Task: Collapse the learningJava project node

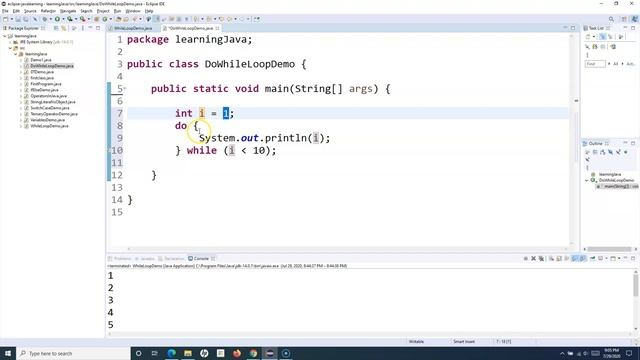Action: point(5,36)
